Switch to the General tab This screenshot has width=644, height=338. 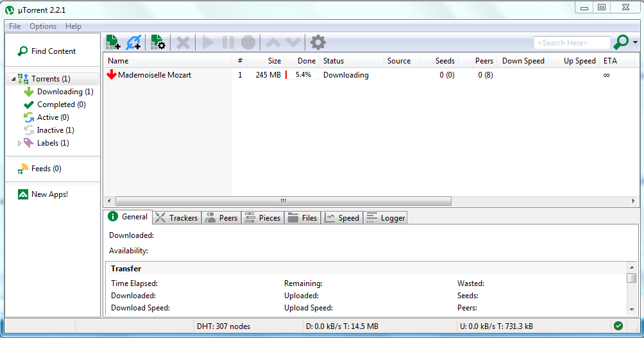128,216
